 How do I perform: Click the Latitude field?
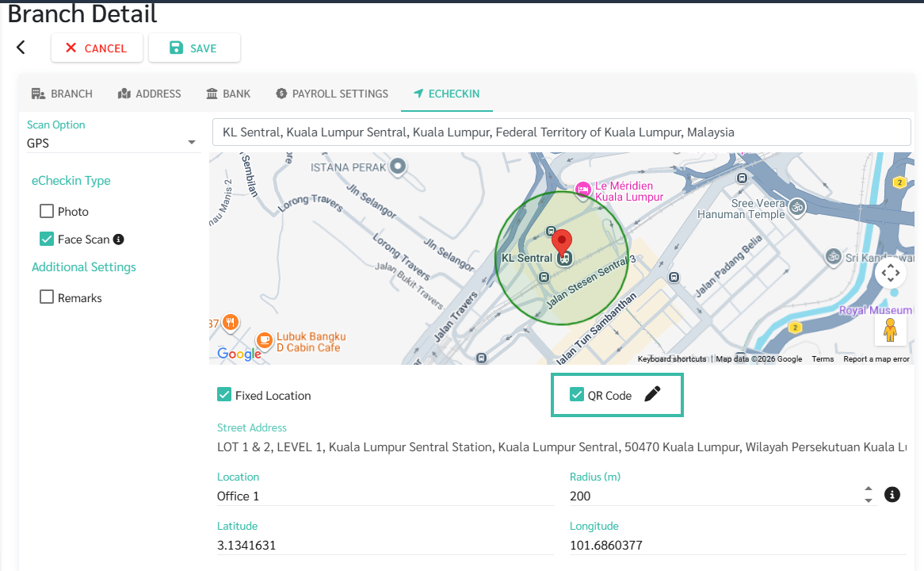tap(385, 545)
